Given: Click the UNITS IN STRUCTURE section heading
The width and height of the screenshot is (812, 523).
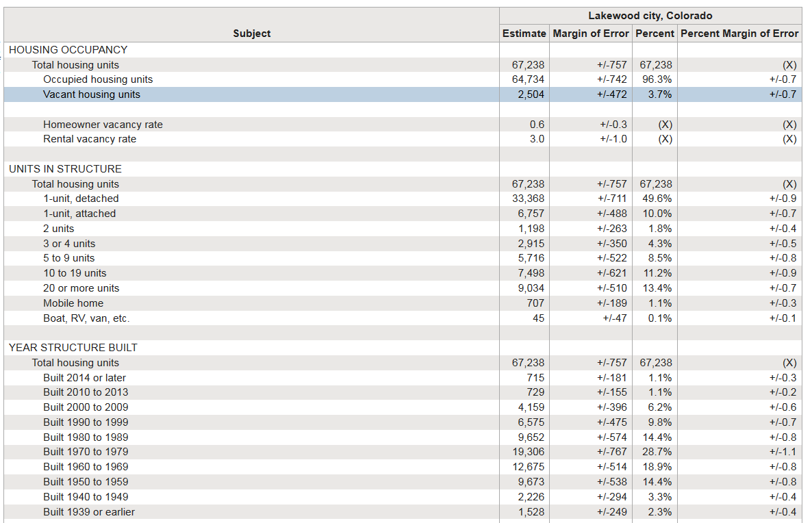Looking at the screenshot, I should (x=65, y=169).
